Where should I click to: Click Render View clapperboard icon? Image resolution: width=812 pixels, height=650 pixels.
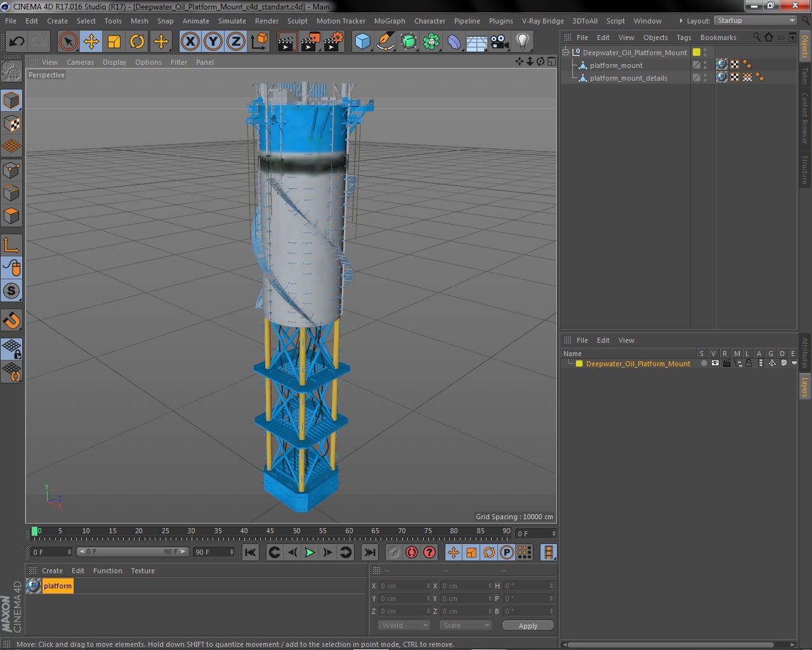287,42
